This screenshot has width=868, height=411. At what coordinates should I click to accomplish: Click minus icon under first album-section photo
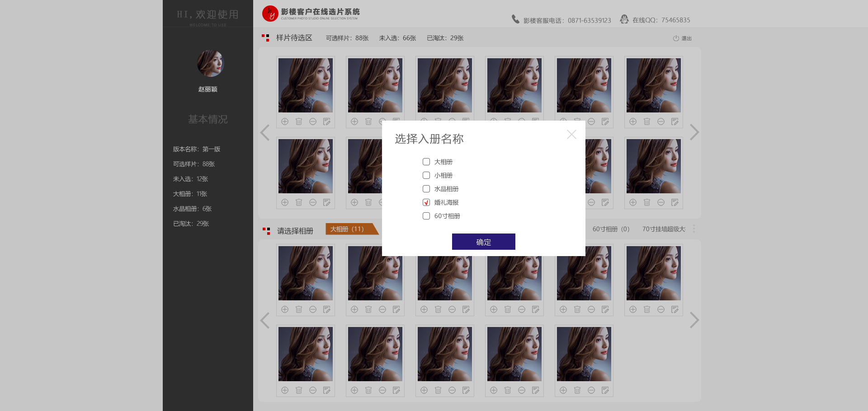tap(313, 309)
